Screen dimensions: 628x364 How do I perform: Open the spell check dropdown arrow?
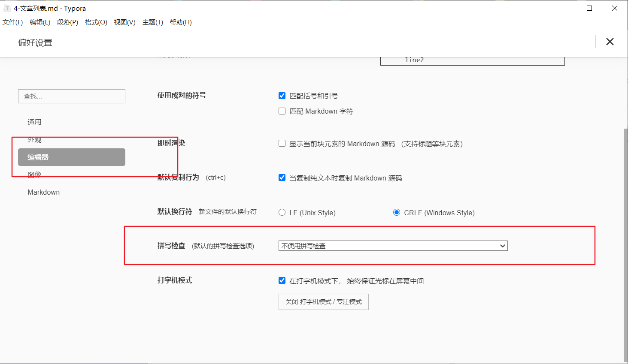(502, 246)
